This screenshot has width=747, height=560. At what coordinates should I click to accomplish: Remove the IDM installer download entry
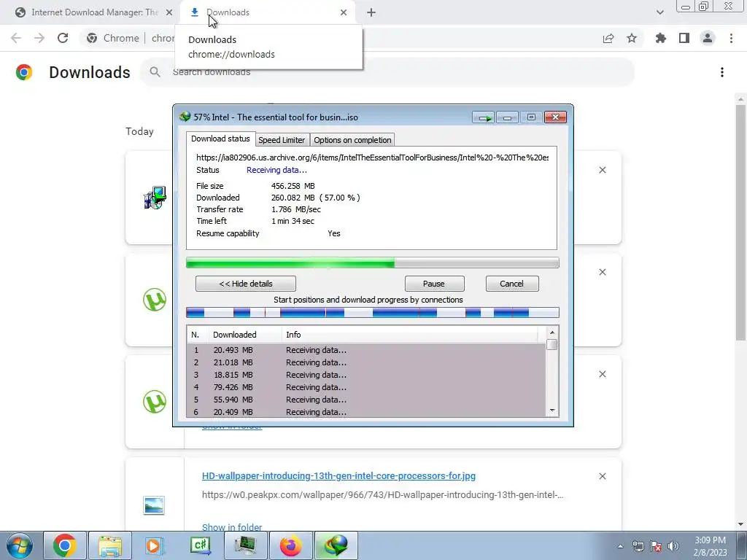click(602, 170)
